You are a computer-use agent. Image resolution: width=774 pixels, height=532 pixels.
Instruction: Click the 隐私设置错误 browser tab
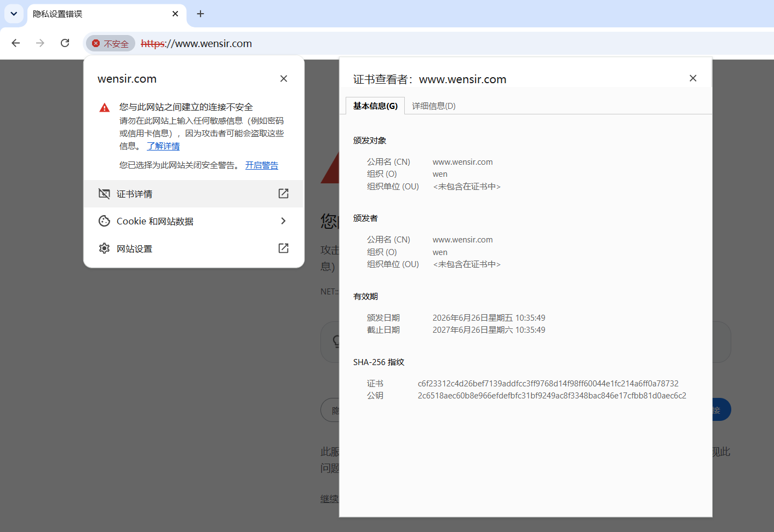tap(106, 14)
